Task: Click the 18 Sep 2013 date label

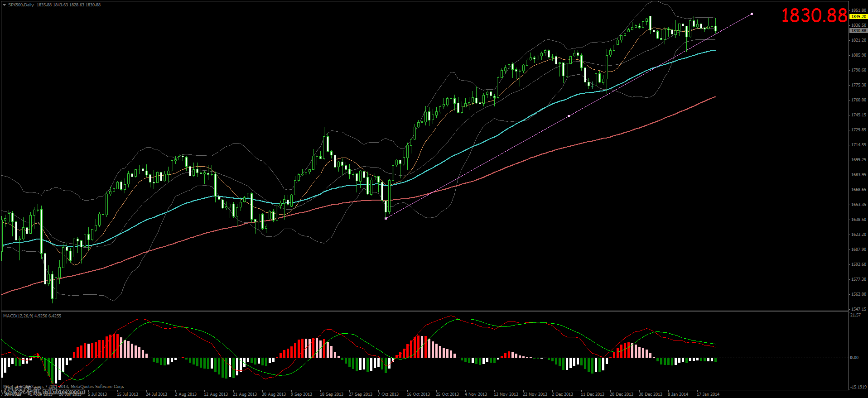Action: coord(332,394)
